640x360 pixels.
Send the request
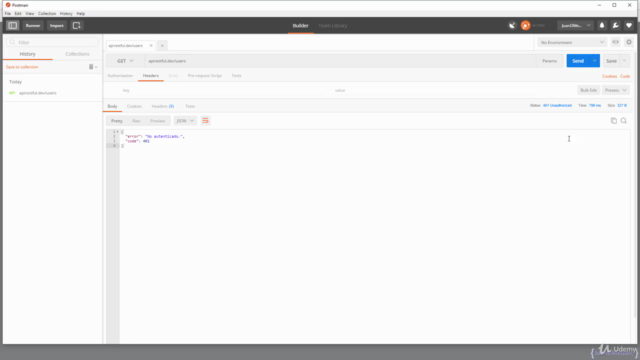(x=578, y=61)
